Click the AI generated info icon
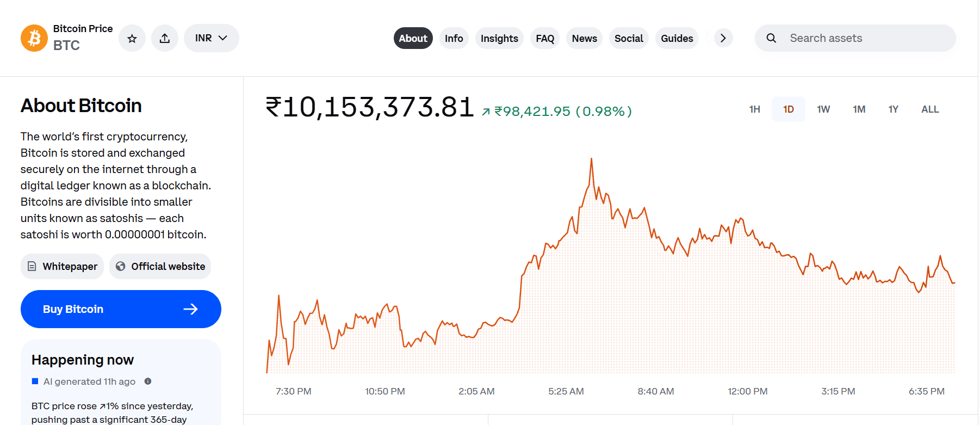The height and width of the screenshot is (425, 980). [148, 381]
